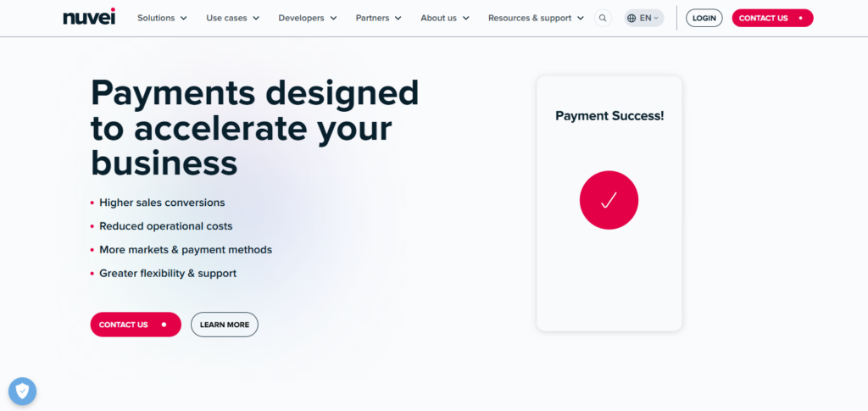Click the Nuvei logo
868x411 pixels.
[89, 17]
